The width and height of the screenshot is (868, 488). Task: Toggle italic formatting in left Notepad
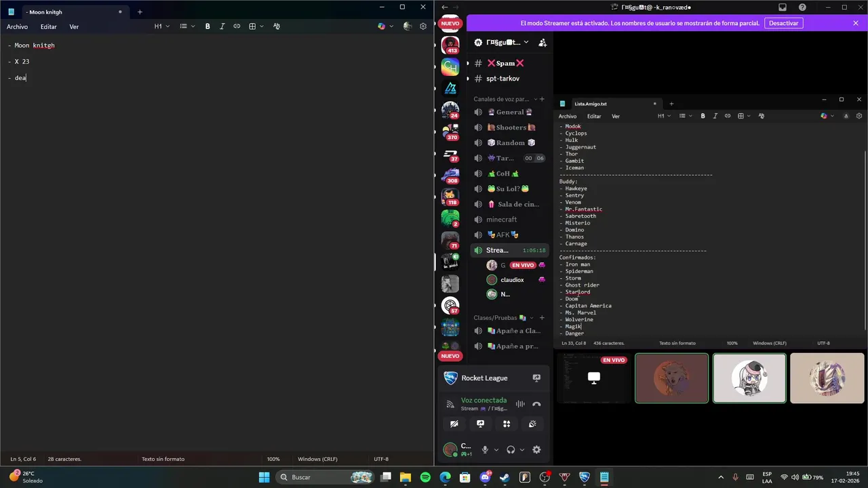pyautogui.click(x=222, y=26)
